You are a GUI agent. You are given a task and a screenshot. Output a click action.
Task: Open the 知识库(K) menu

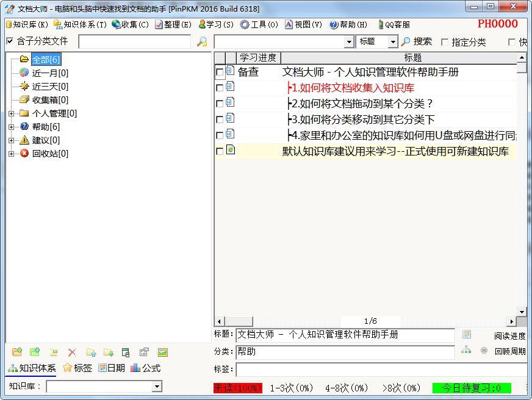tap(27, 24)
